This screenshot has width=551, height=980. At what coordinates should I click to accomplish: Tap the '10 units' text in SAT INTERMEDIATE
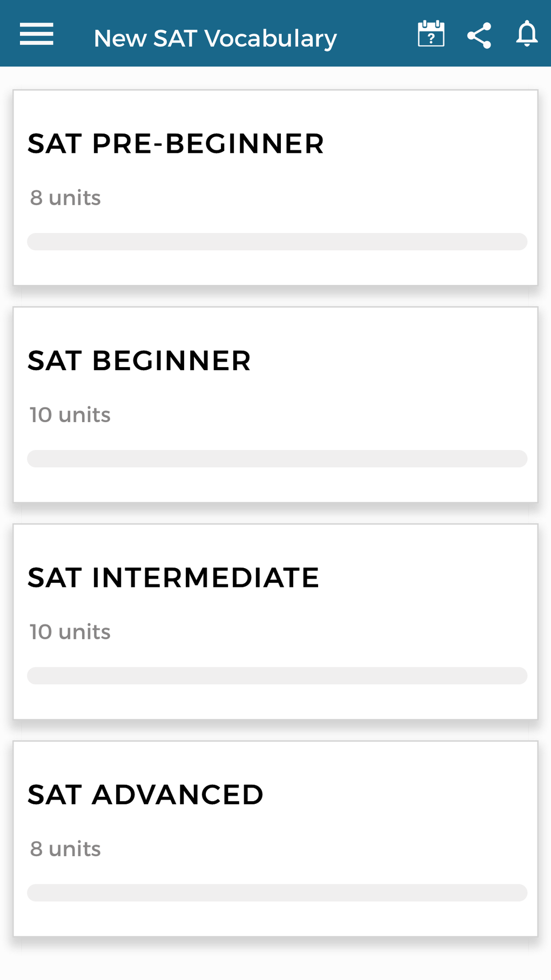click(69, 631)
